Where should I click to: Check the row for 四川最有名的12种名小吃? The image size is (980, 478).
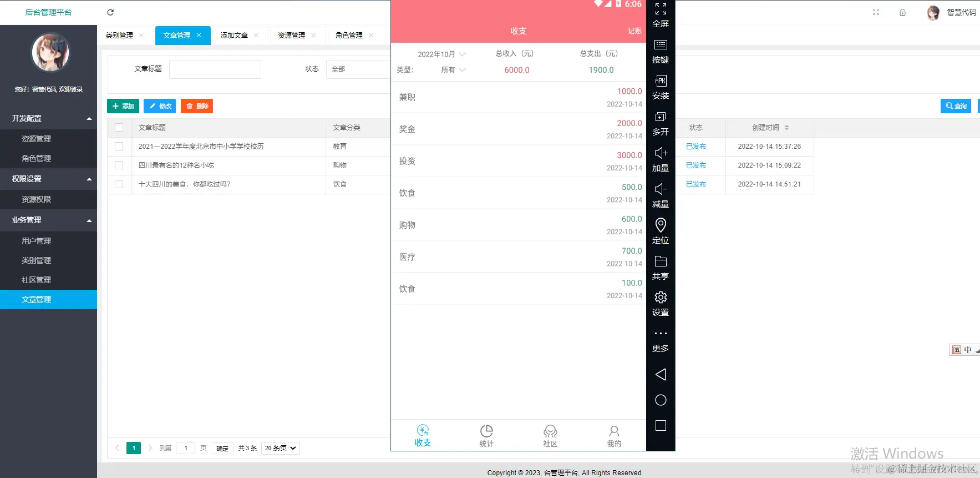(119, 165)
